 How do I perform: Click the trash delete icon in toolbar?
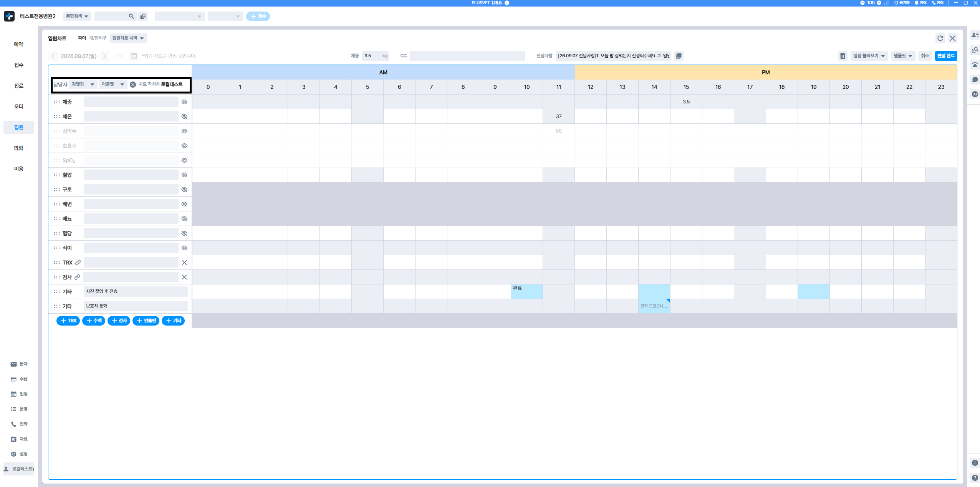click(x=843, y=56)
